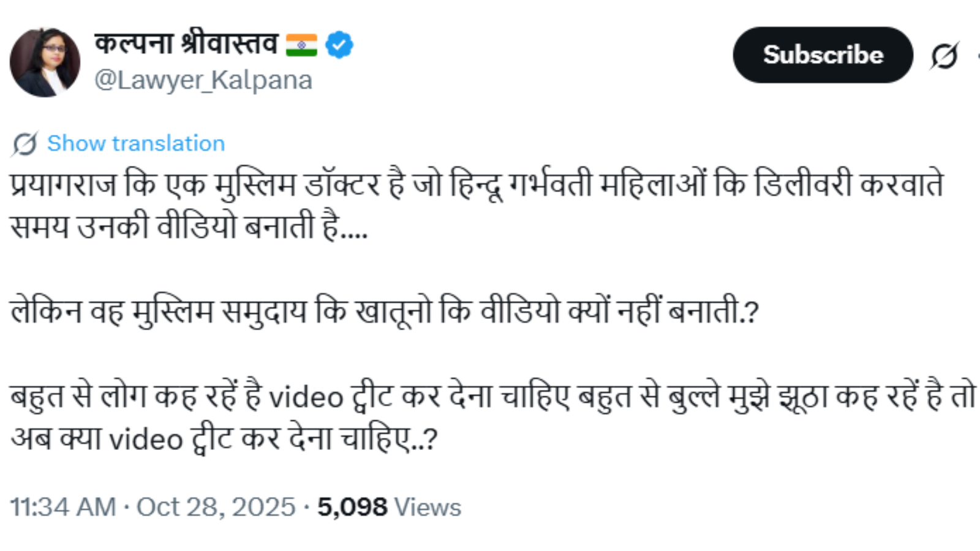Click the Show translation link
980x551 pixels.
(136, 143)
